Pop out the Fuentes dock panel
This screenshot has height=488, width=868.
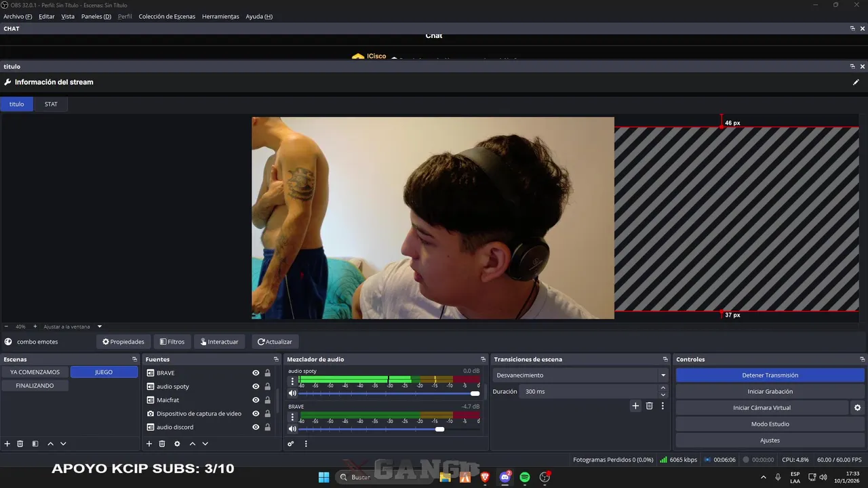click(x=276, y=359)
